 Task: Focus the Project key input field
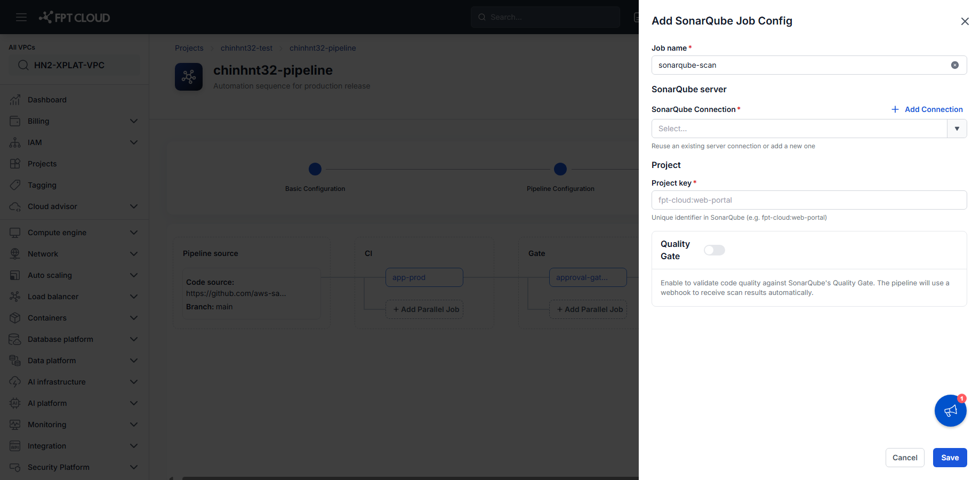click(809, 200)
